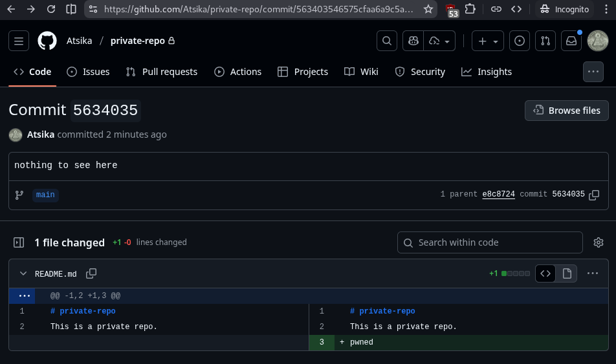Click the README.md file name
The image size is (616, 364).
56,274
